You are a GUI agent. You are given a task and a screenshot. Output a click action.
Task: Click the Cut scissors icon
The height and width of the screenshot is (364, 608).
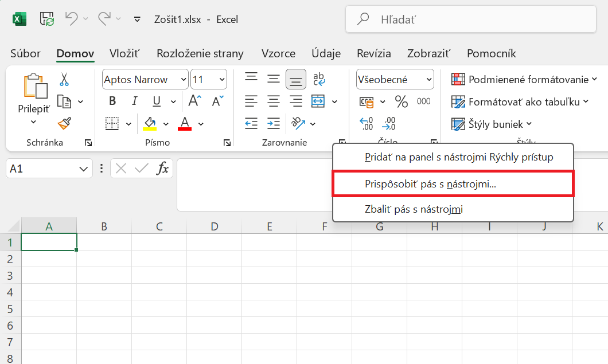64,79
